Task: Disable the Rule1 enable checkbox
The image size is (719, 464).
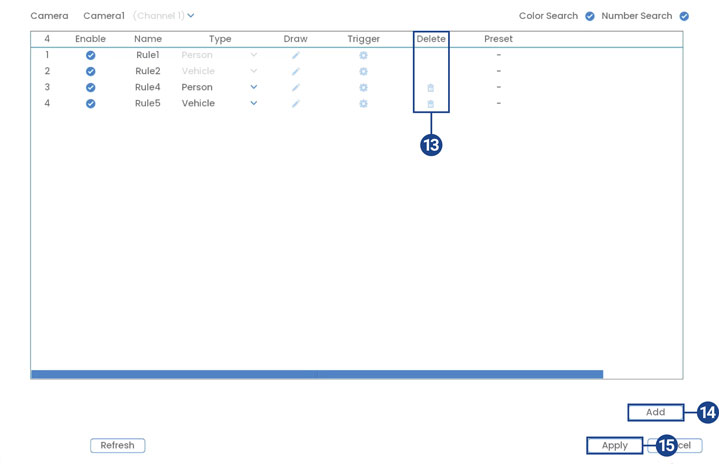Action: pos(91,56)
